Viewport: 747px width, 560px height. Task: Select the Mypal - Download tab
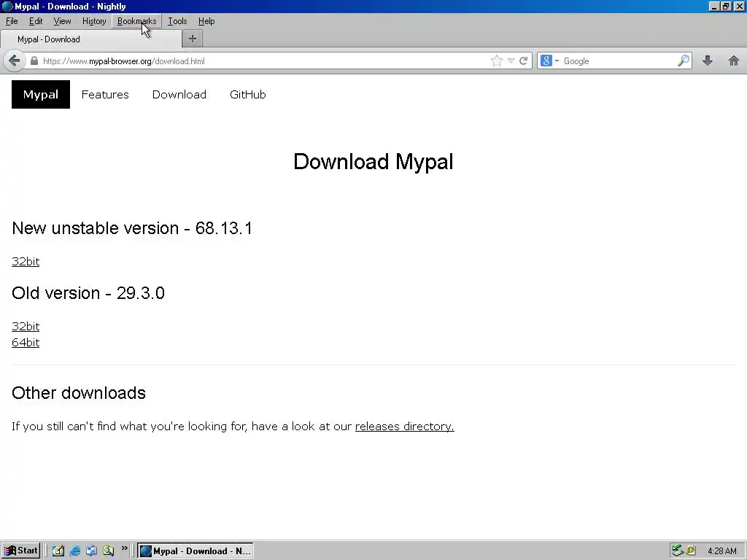(x=90, y=39)
